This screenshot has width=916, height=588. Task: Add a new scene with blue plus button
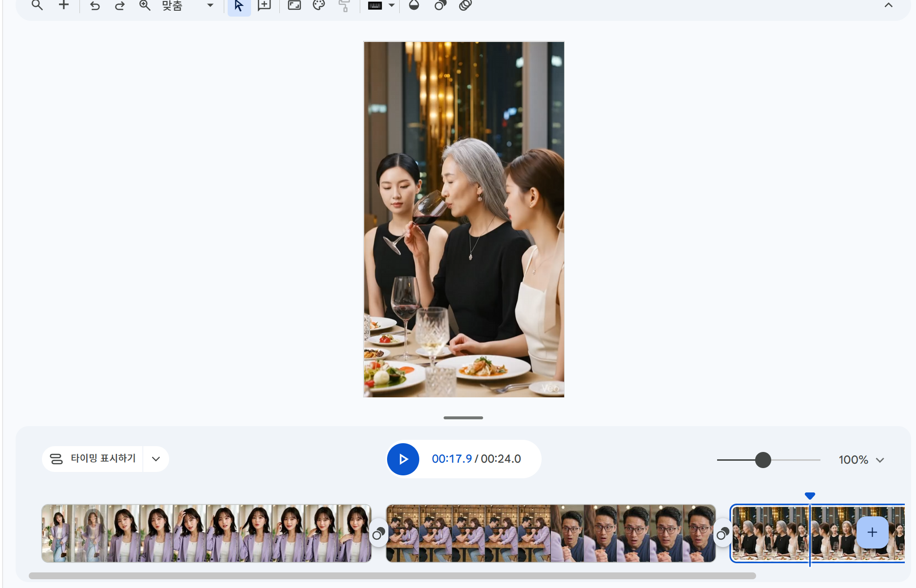tap(872, 532)
